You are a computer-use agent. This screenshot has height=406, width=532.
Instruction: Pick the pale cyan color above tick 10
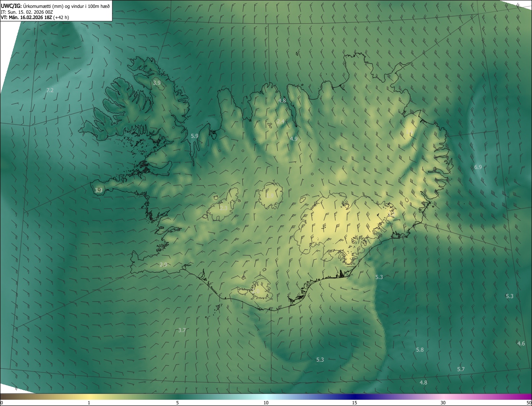(266, 397)
